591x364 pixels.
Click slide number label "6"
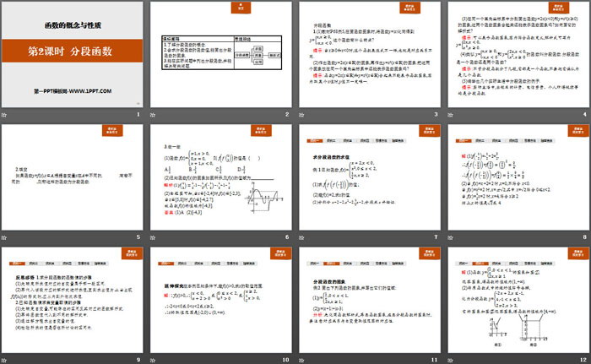287,236
